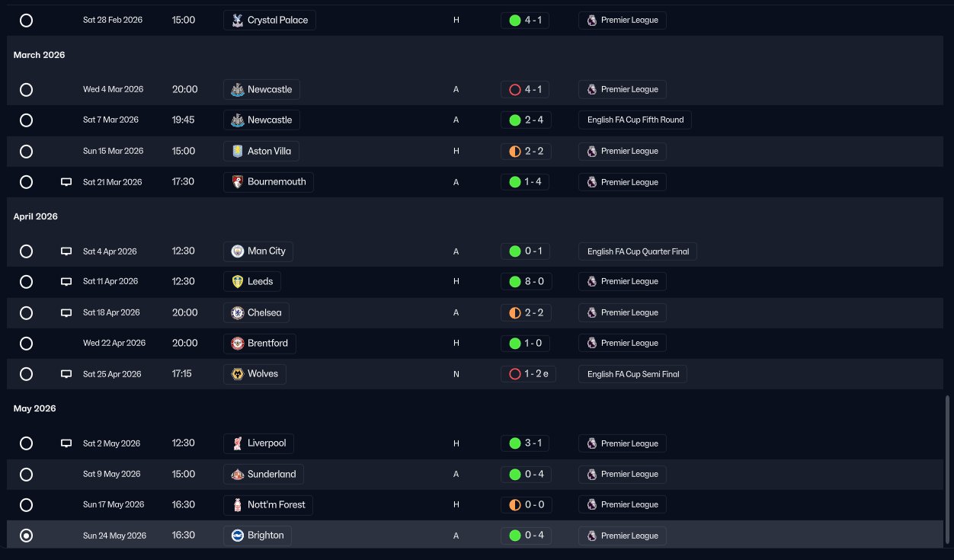Click the vertical scrollbar thumb on the fixtures list

pos(948,471)
